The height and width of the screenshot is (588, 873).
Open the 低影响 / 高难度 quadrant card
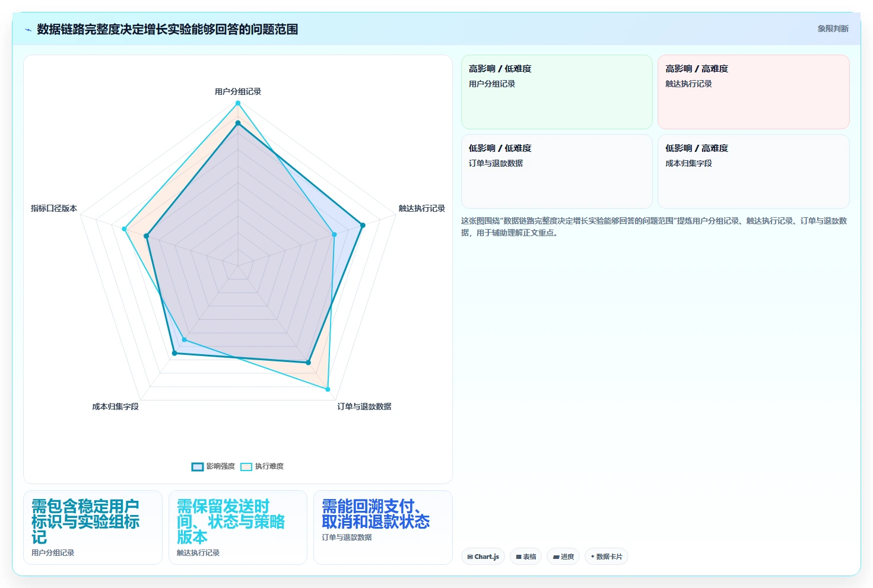coord(754,171)
